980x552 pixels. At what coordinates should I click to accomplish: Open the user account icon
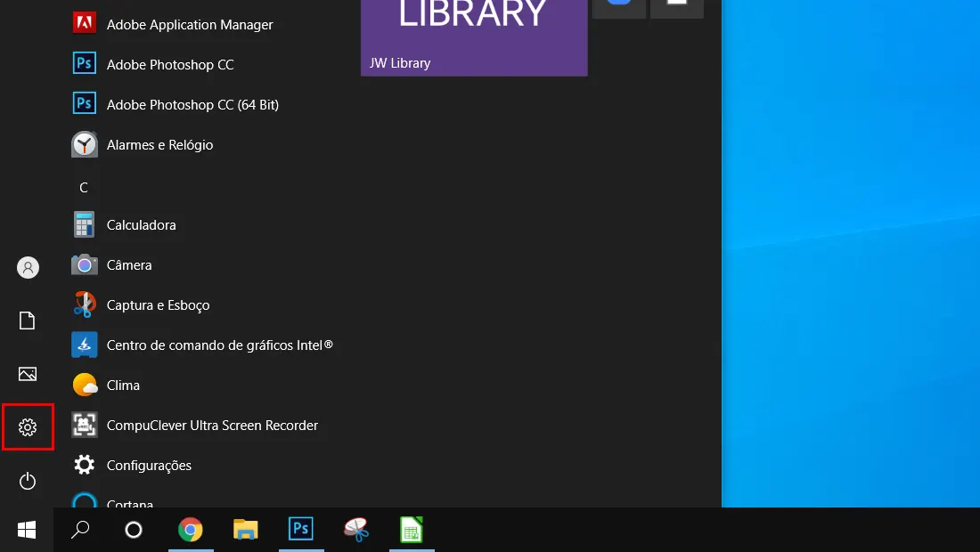pyautogui.click(x=28, y=267)
